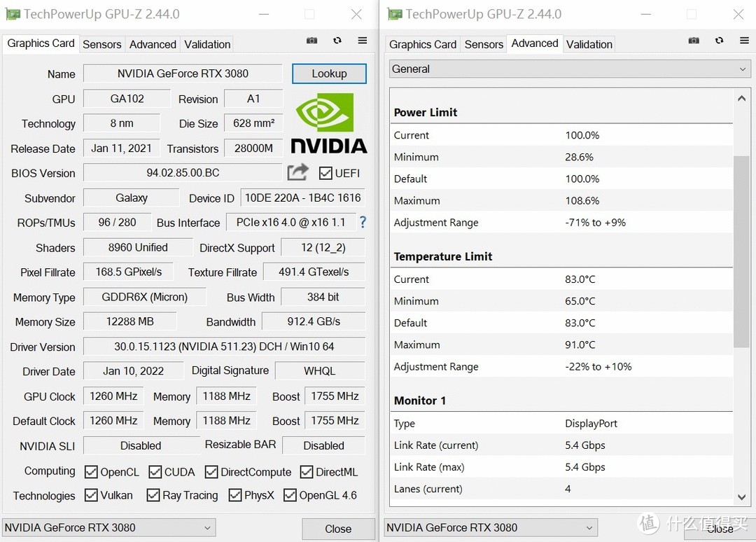
Task: Toggle the Ray Tracing checkbox
Action: coord(153,495)
